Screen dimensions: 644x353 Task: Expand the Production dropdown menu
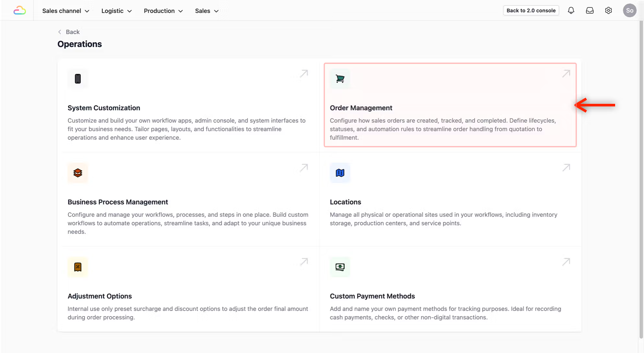coord(163,11)
